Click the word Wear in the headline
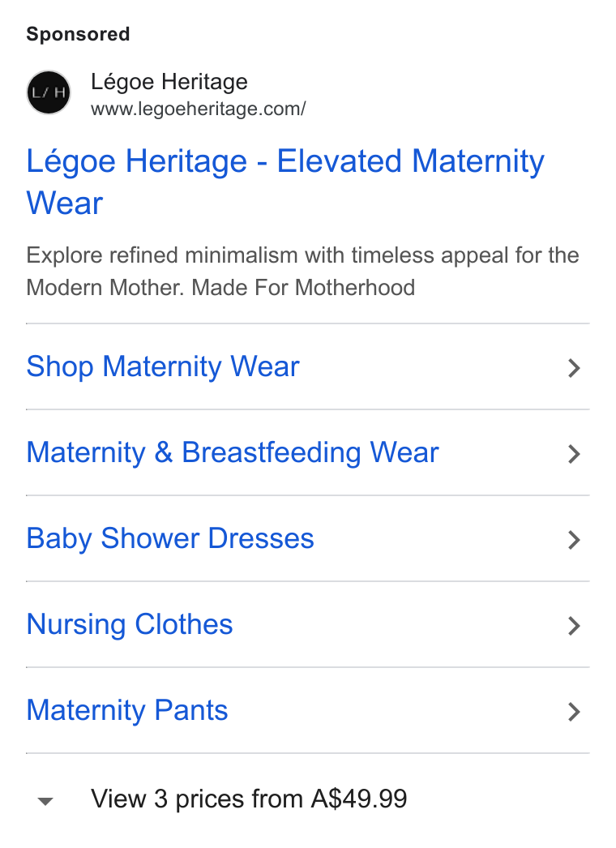 coord(65,203)
